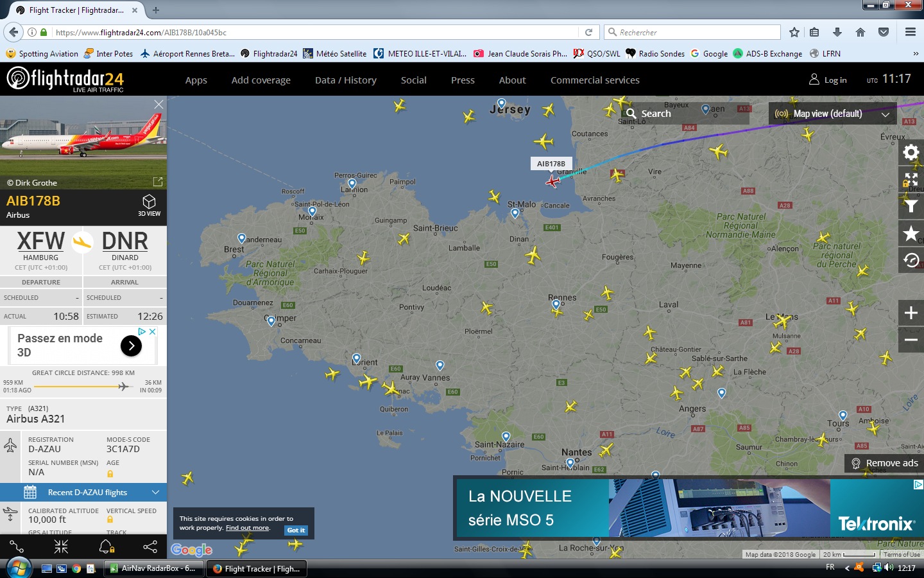Open the map filters funnel

tap(911, 207)
